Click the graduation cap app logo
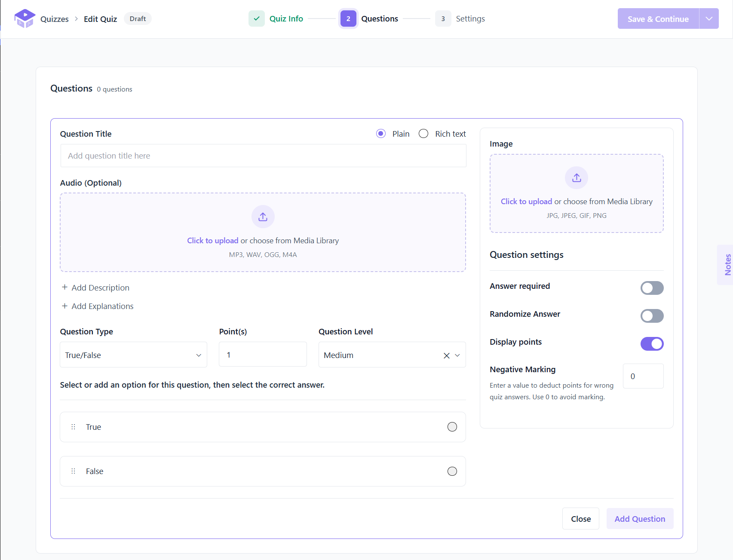Image resolution: width=733 pixels, height=560 pixels. [x=25, y=18]
